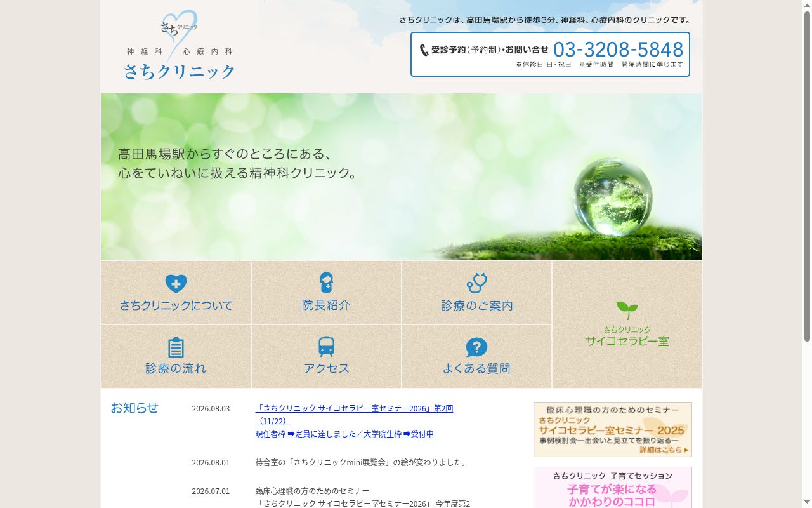The height and width of the screenshot is (508, 812).
Task: Click the hero image with the glass globe
Action: [402, 177]
